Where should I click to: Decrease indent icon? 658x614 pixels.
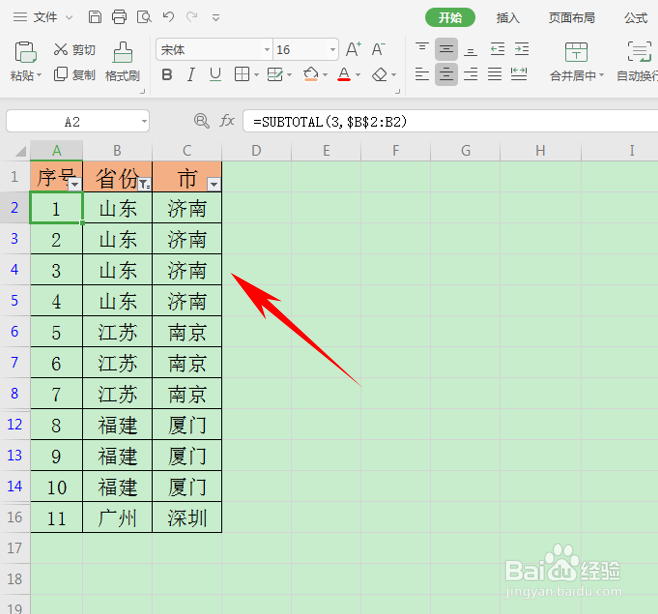click(497, 49)
